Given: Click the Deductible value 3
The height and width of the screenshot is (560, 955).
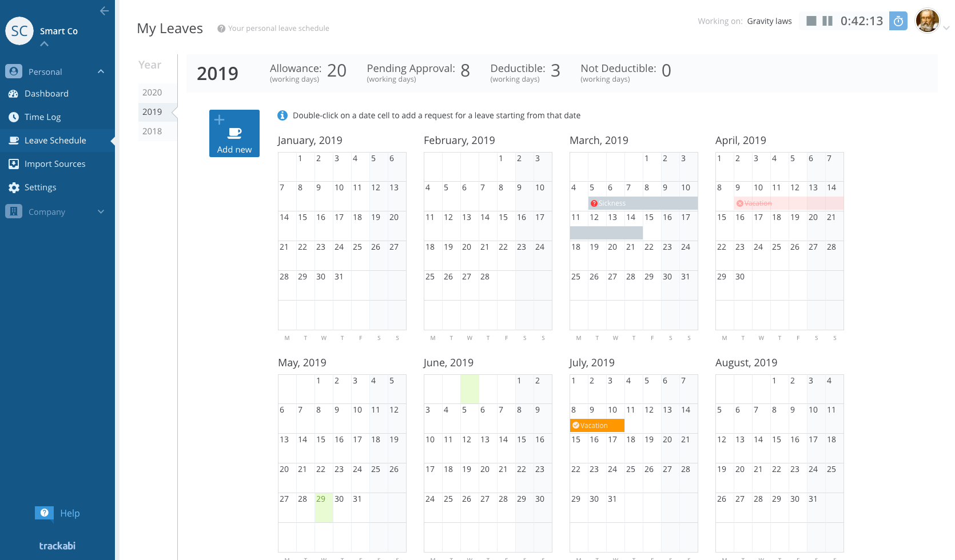Looking at the screenshot, I should 555,71.
